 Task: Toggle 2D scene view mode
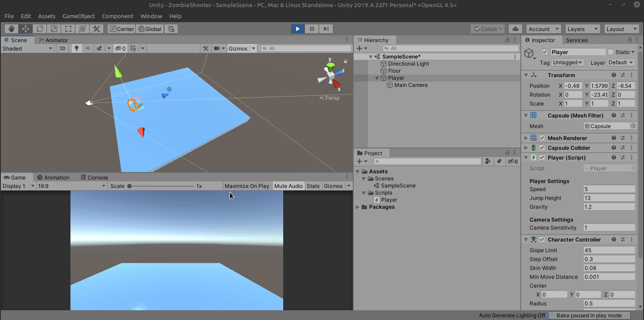tap(62, 49)
